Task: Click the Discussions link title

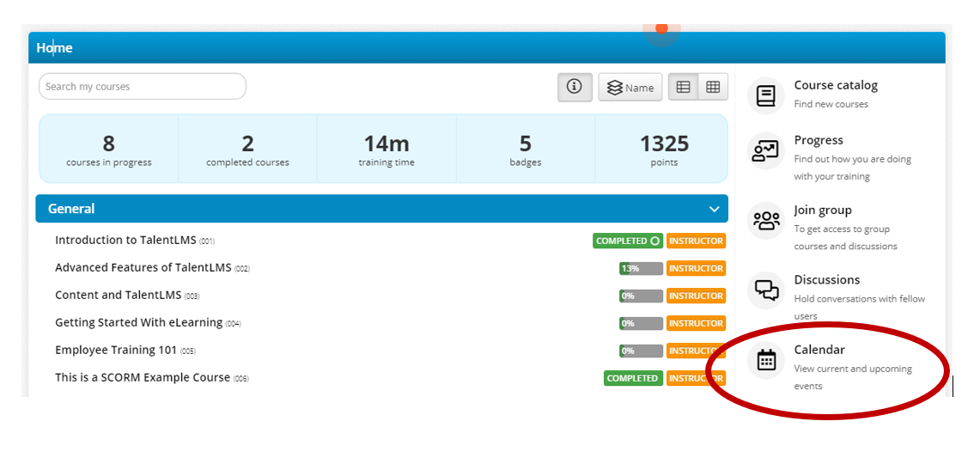Action: click(x=827, y=279)
